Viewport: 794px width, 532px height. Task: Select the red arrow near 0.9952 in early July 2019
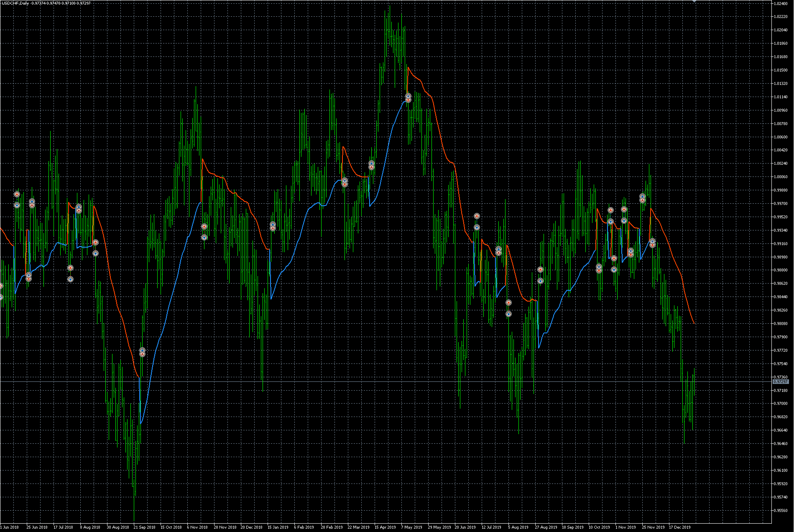477,216
